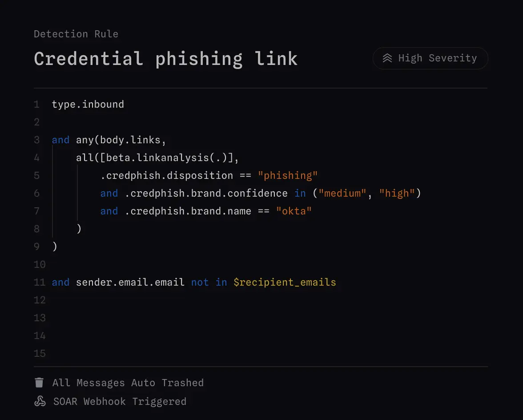Click the webhook icon next to SOAR Webhook Triggered
The height and width of the screenshot is (420, 523).
[x=40, y=401]
